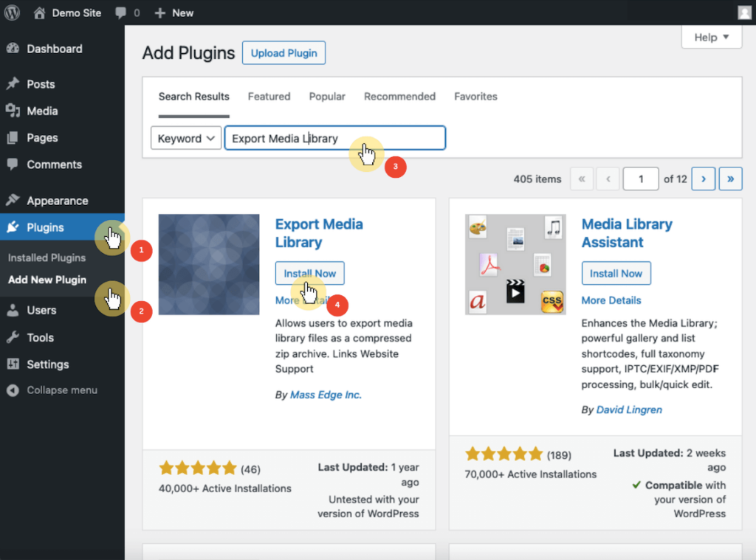Click the Collapse menu arrow icon
This screenshot has height=560, width=756.
point(13,390)
